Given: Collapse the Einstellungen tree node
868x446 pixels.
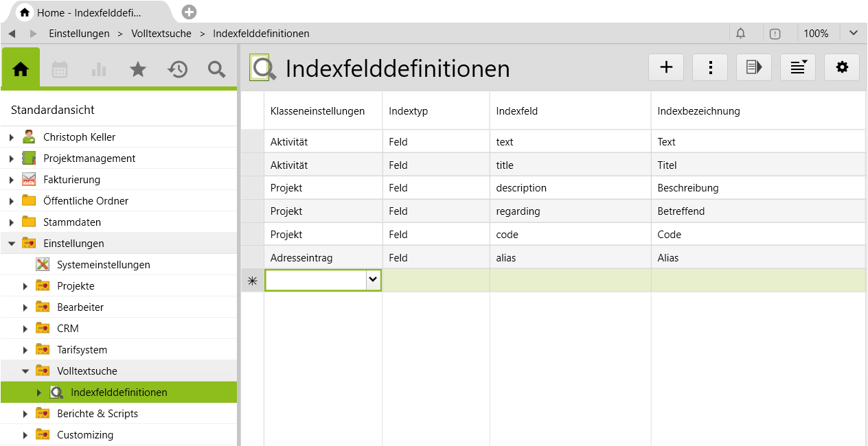Looking at the screenshot, I should [12, 244].
